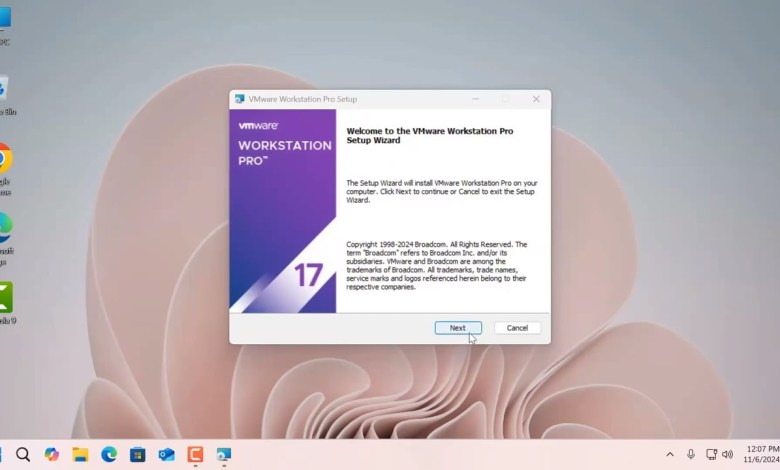Click the installer icon in the setup title bar
This screenshot has height=470, width=780.
[x=239, y=99]
